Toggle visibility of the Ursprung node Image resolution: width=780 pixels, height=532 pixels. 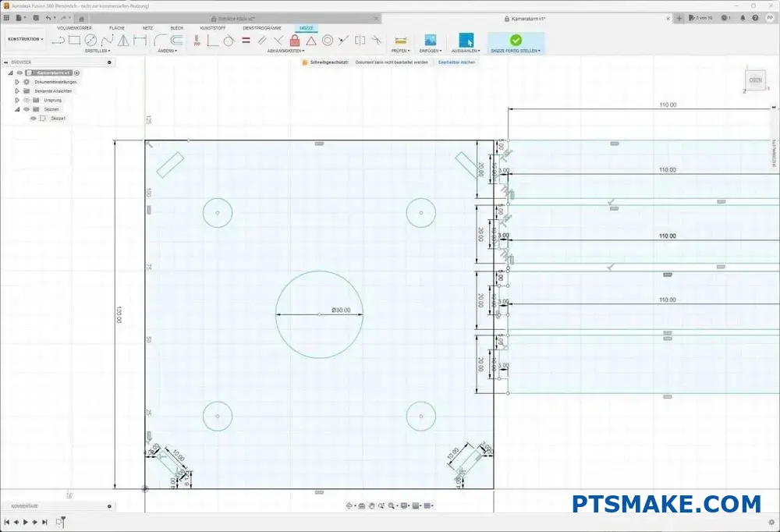(26, 100)
